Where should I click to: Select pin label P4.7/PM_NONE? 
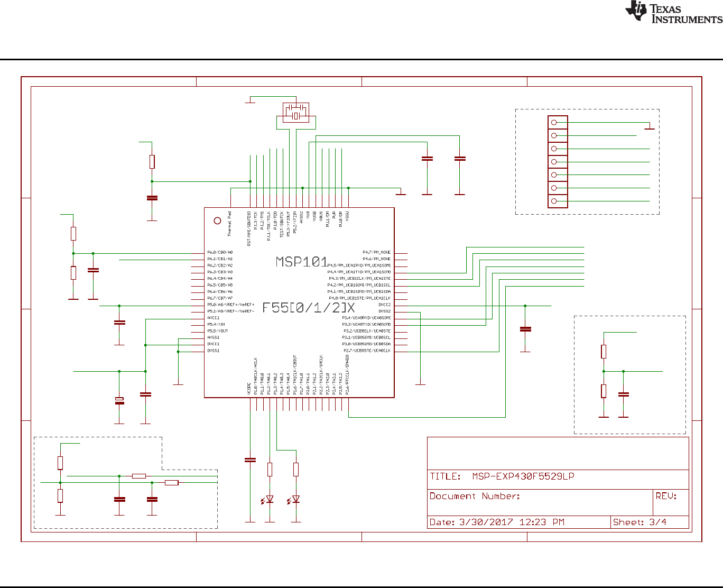[x=377, y=252]
